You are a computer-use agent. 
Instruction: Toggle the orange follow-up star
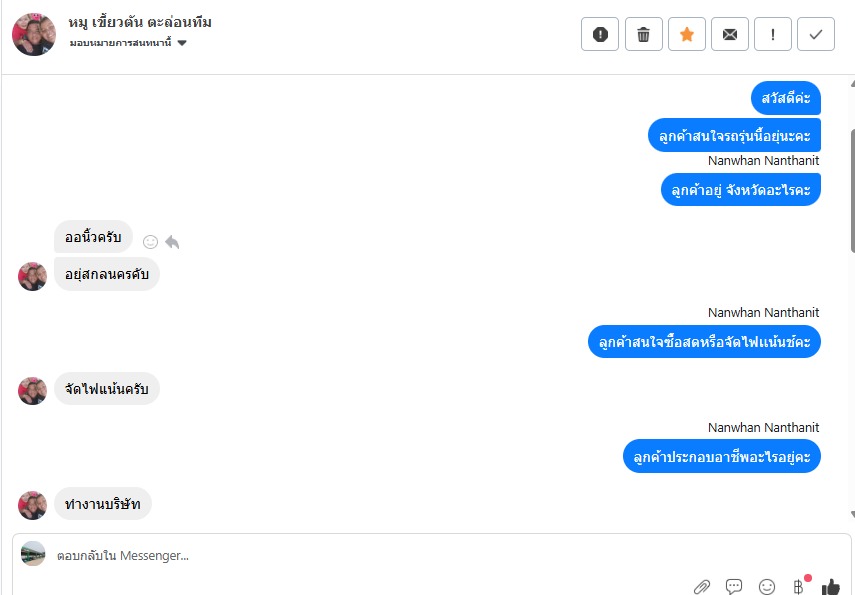click(687, 34)
